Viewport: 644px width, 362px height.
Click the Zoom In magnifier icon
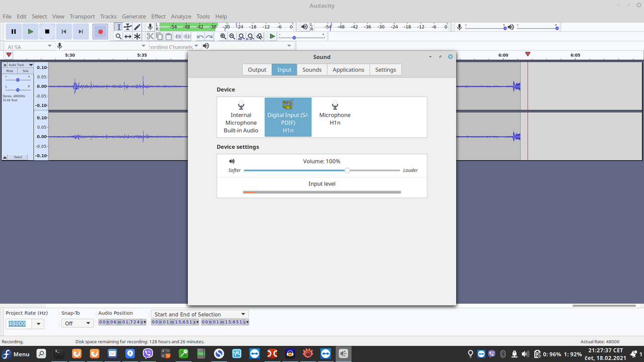(x=223, y=36)
